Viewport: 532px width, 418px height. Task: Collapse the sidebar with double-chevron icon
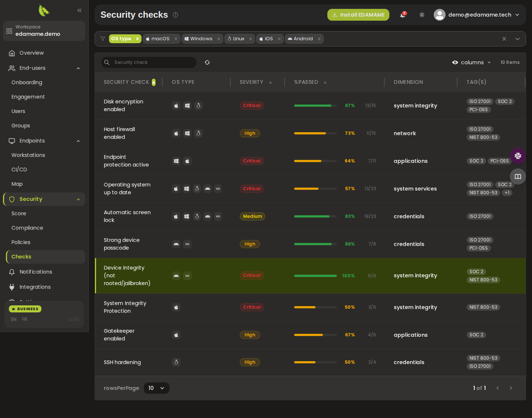[x=79, y=10]
